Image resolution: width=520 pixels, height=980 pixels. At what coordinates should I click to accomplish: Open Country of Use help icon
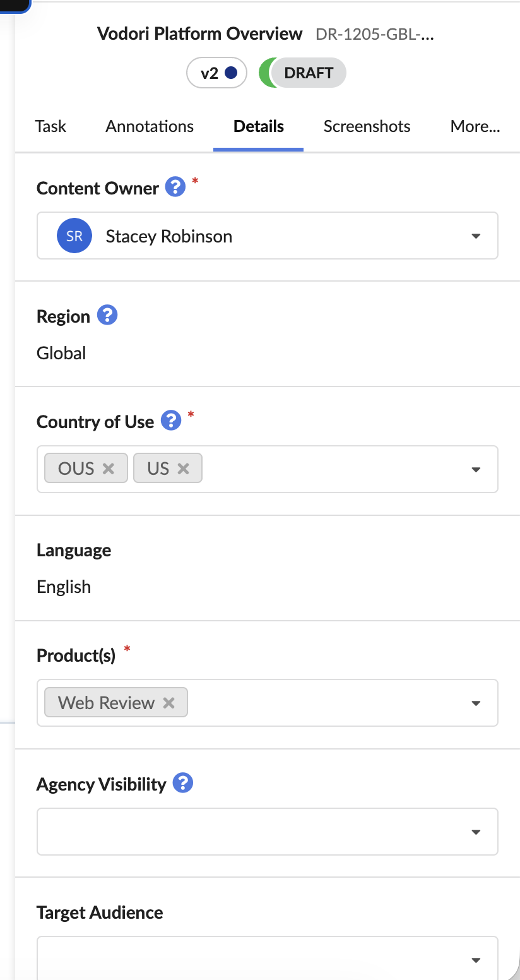[171, 420]
